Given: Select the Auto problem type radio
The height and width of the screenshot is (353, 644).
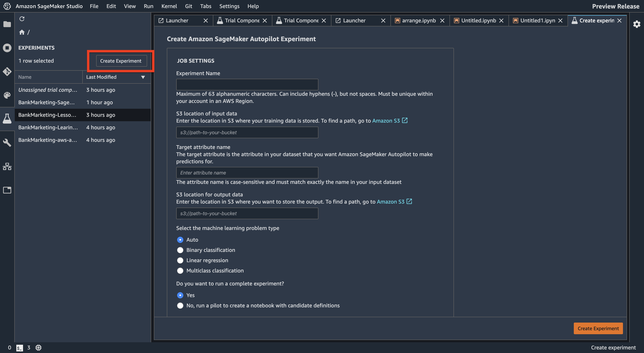Looking at the screenshot, I should tap(180, 240).
